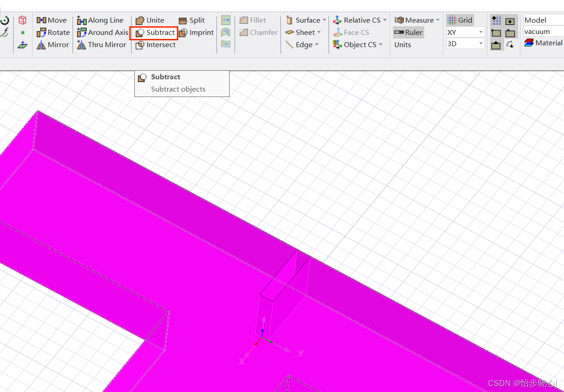Create a Relative CS
564x392 pixels.
point(357,20)
